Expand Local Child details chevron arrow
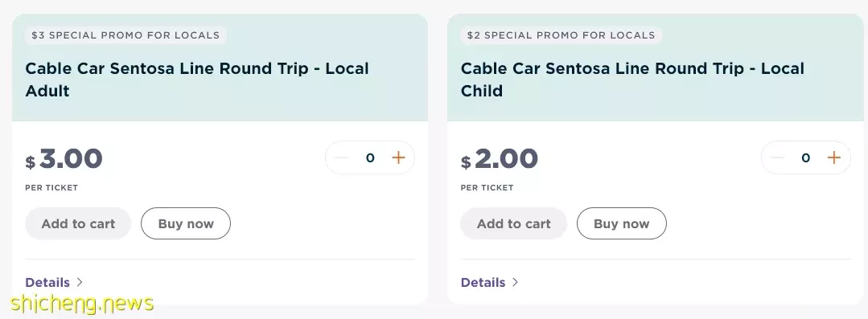Viewport: 868px width, 319px height. (515, 282)
